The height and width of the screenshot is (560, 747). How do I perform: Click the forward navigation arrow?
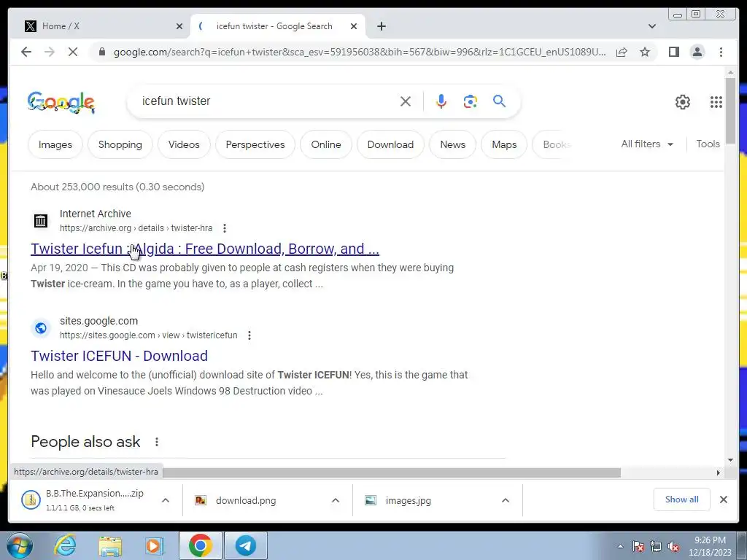click(50, 52)
